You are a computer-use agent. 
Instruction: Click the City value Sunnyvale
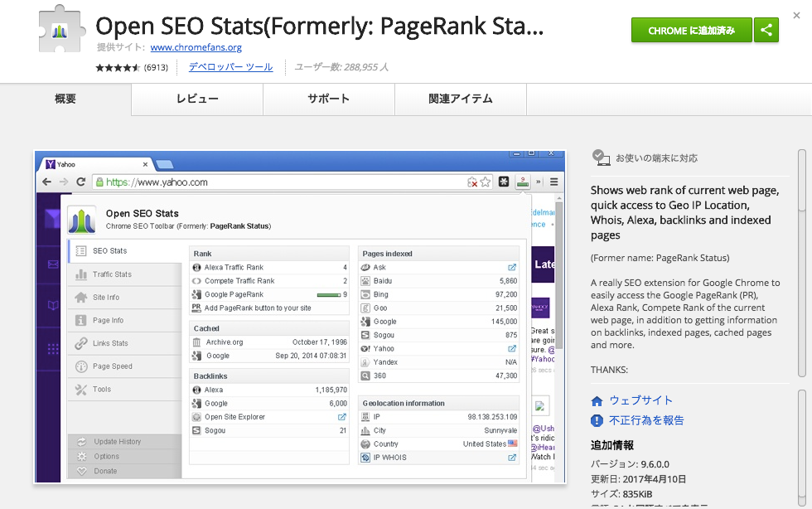[500, 430]
